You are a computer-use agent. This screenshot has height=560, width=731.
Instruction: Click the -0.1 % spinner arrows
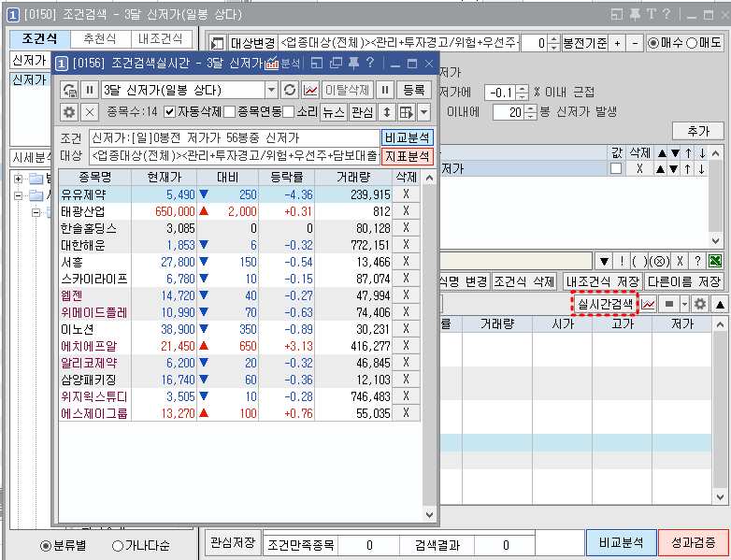click(523, 93)
